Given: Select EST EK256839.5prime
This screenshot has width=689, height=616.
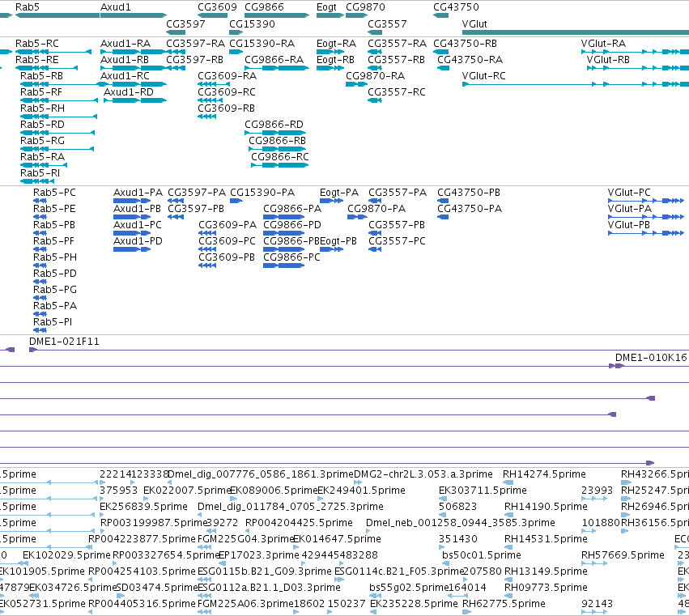Looking at the screenshot, I should coord(103,515).
